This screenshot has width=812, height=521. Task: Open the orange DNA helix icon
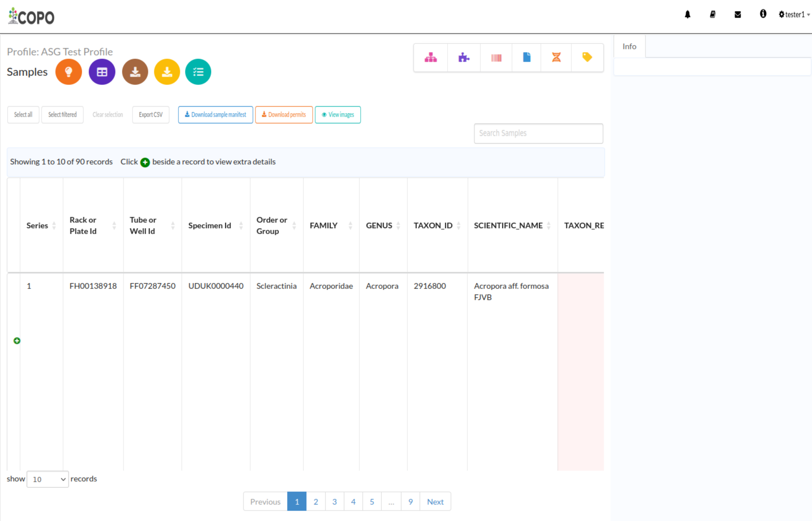pos(556,58)
